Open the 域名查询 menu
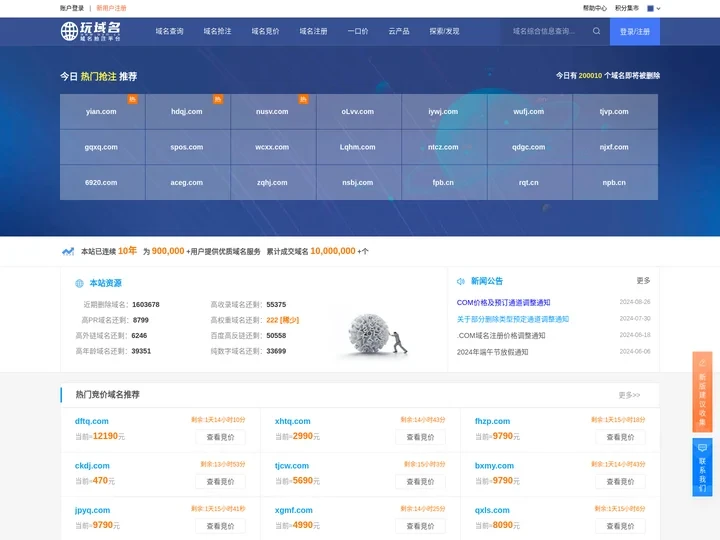 [169, 31]
